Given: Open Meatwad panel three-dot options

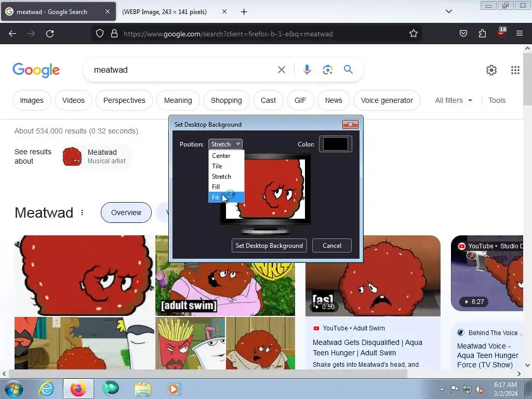Looking at the screenshot, I should coord(82,212).
